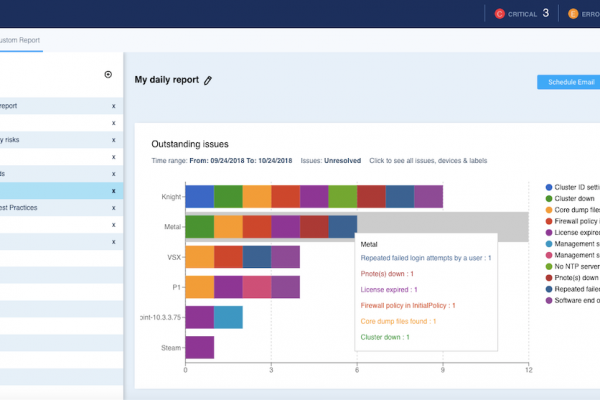600x400 pixels.
Task: Remove the 'risks' sidebar row with its x
Action: tap(114, 140)
